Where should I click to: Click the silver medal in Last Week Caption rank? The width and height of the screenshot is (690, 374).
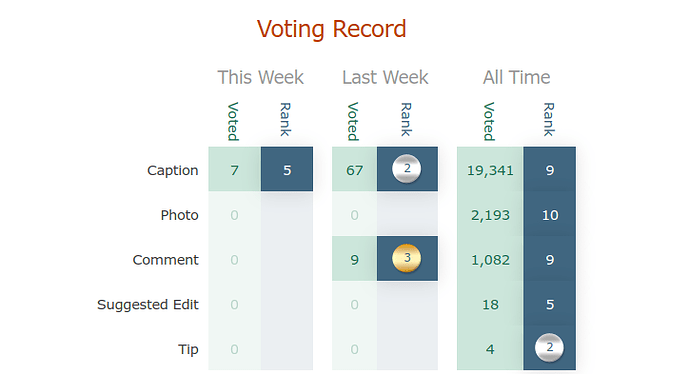coord(407,169)
